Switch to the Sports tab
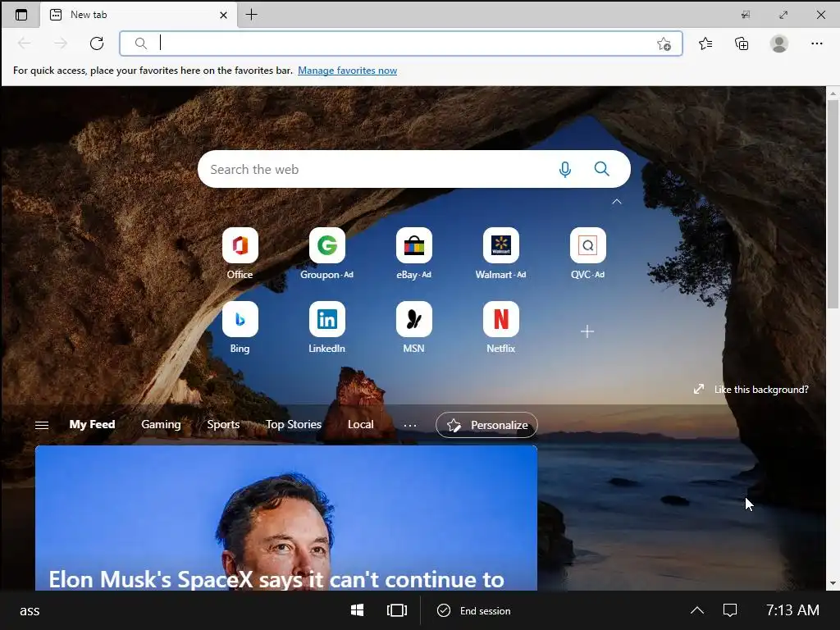This screenshot has height=630, width=840. coord(223,424)
